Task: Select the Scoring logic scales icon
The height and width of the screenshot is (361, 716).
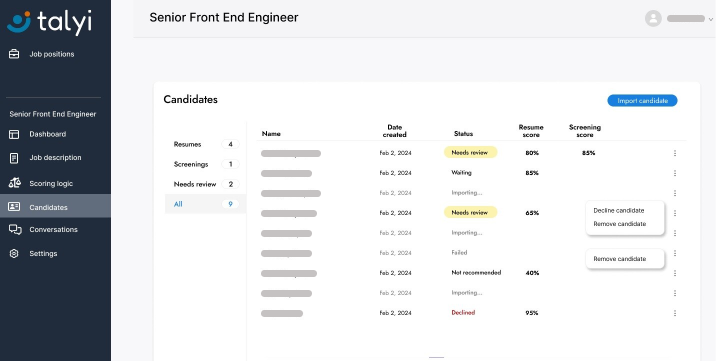Action: click(x=15, y=183)
